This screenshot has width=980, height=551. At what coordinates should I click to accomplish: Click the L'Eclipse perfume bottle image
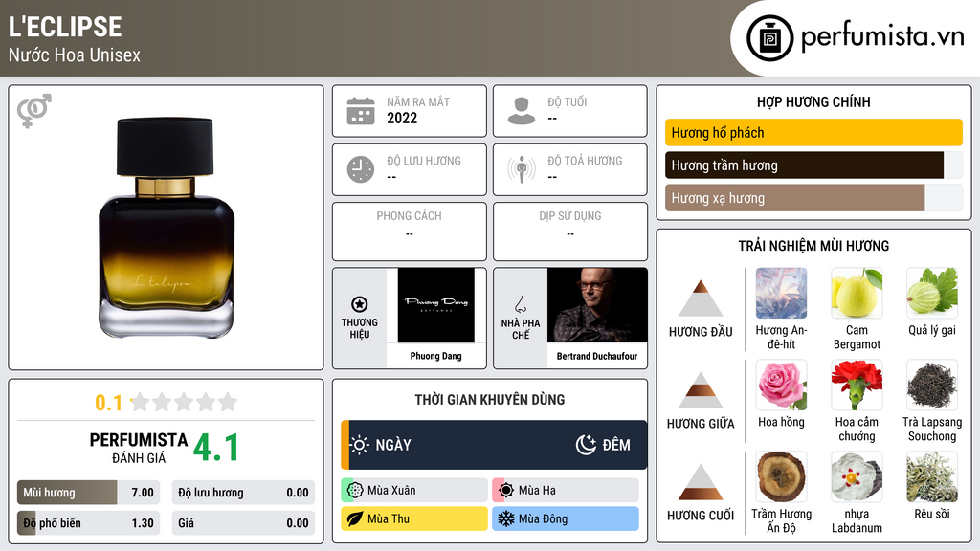tap(167, 228)
